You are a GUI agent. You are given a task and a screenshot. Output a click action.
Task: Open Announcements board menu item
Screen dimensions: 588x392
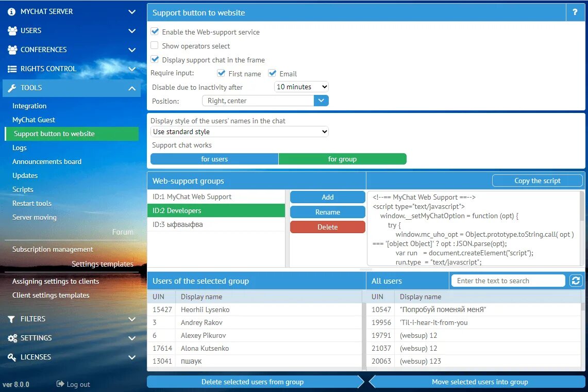pos(47,161)
